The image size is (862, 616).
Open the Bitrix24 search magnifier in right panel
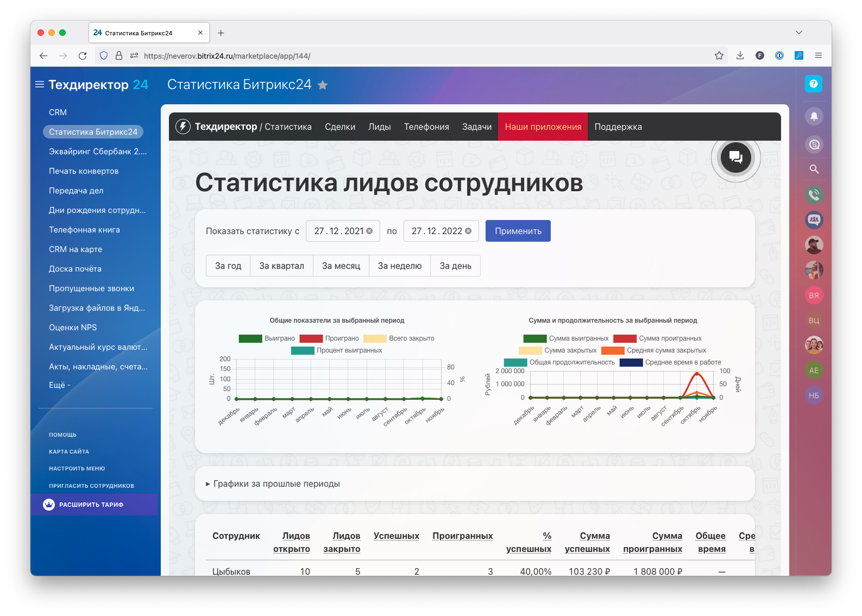(814, 169)
